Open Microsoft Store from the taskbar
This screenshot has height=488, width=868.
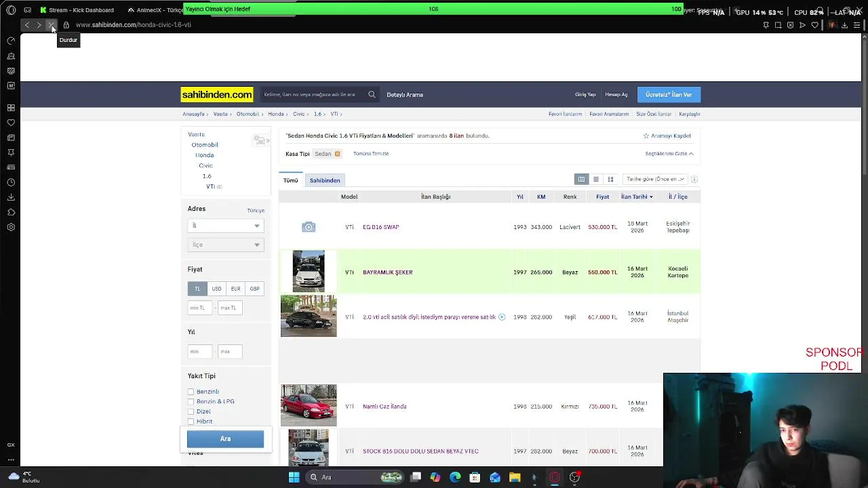pos(475,477)
